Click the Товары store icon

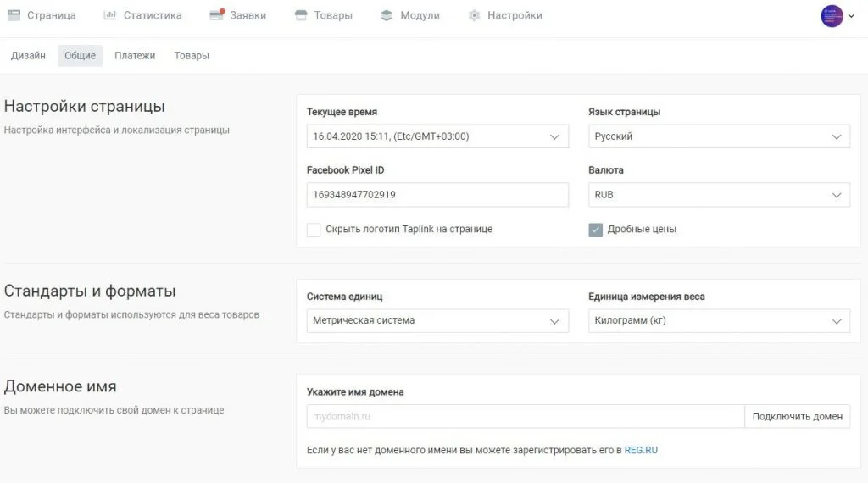click(301, 15)
